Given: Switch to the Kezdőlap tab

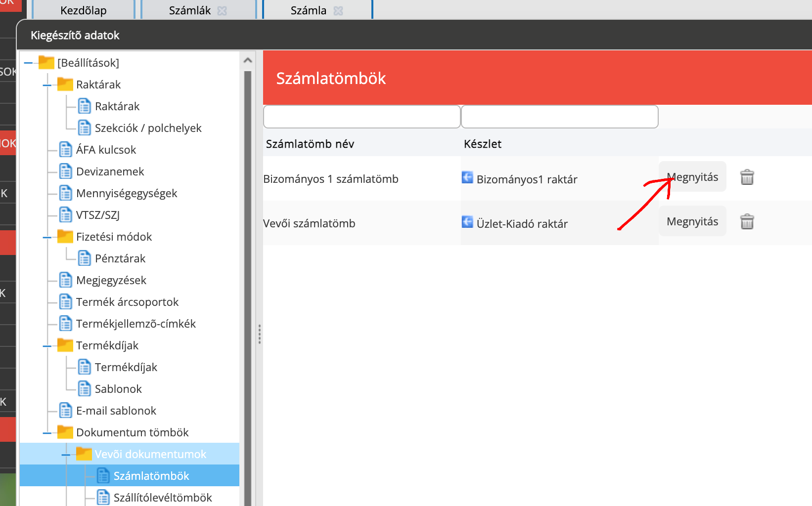Looking at the screenshot, I should pyautogui.click(x=83, y=10).
